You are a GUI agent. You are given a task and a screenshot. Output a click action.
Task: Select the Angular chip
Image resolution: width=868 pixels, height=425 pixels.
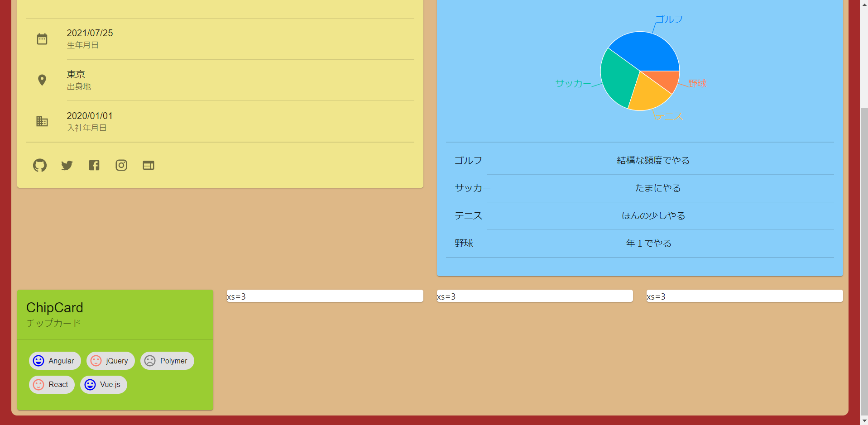tap(55, 361)
